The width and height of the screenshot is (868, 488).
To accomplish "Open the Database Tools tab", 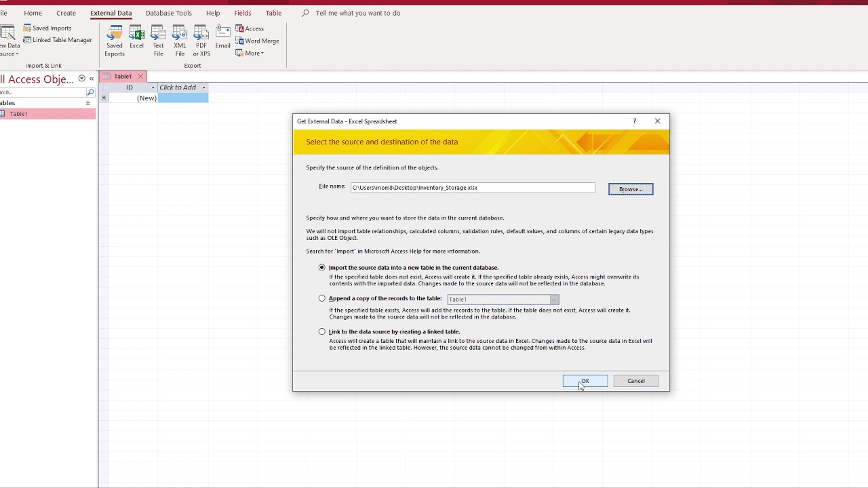I will (168, 13).
